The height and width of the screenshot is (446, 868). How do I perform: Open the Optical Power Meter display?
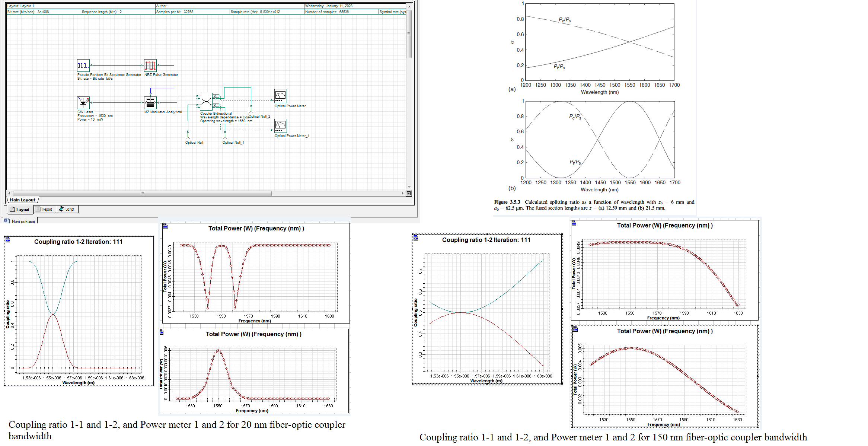click(x=280, y=96)
